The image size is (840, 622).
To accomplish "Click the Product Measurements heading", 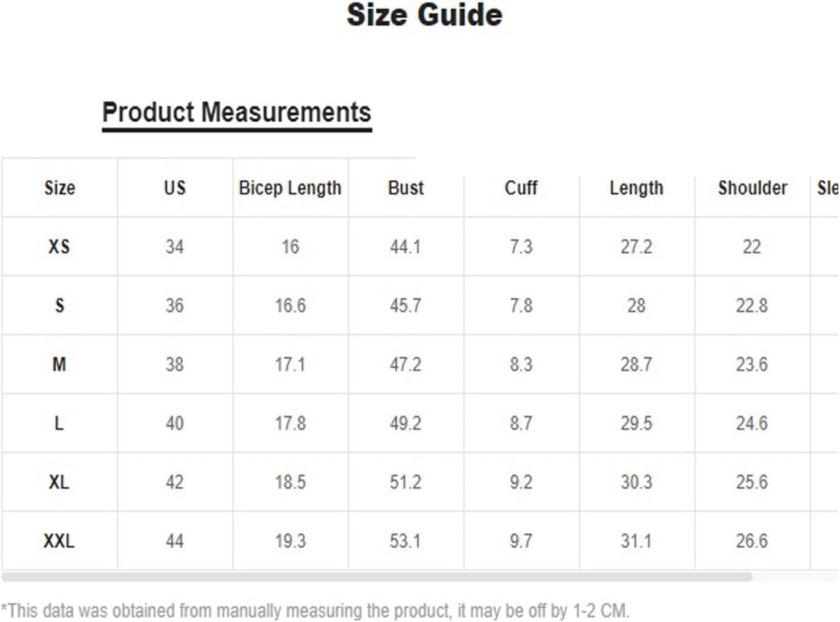I will tap(237, 113).
